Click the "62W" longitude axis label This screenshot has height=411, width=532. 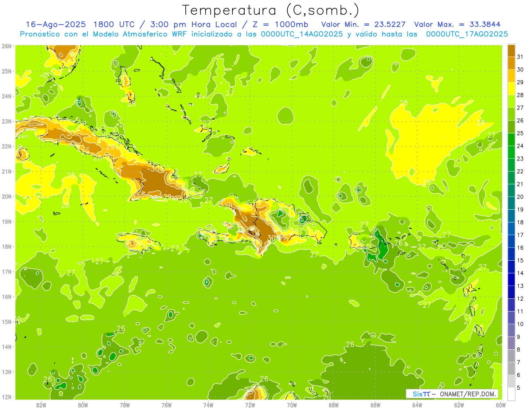[x=459, y=404]
